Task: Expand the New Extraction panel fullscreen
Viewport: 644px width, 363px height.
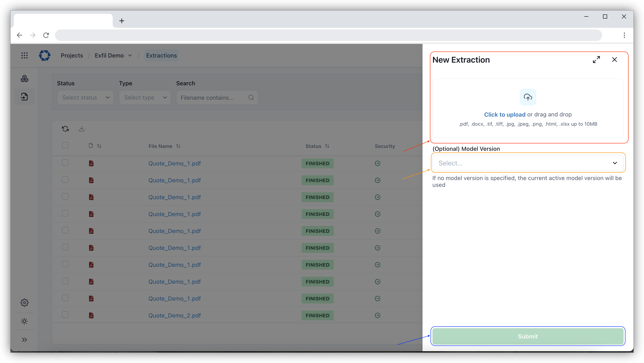Action: 596,60
